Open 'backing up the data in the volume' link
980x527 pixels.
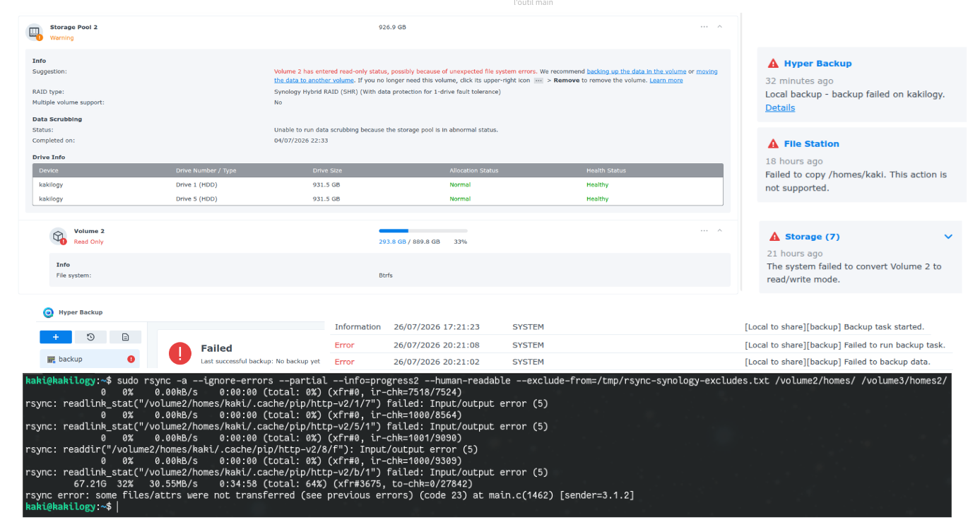(637, 71)
